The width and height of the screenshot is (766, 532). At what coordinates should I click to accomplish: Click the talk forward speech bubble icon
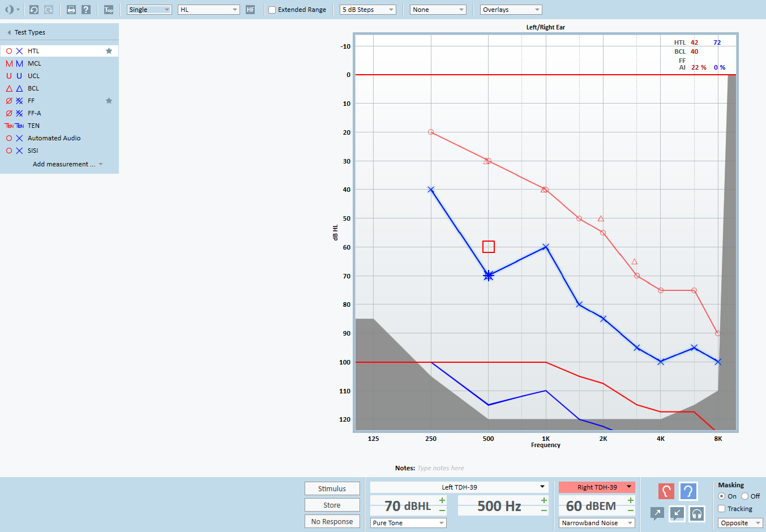pyautogui.click(x=657, y=513)
